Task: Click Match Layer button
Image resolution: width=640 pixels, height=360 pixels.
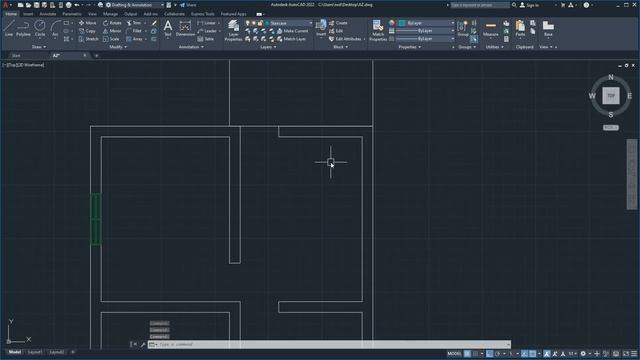Action: click(291, 39)
